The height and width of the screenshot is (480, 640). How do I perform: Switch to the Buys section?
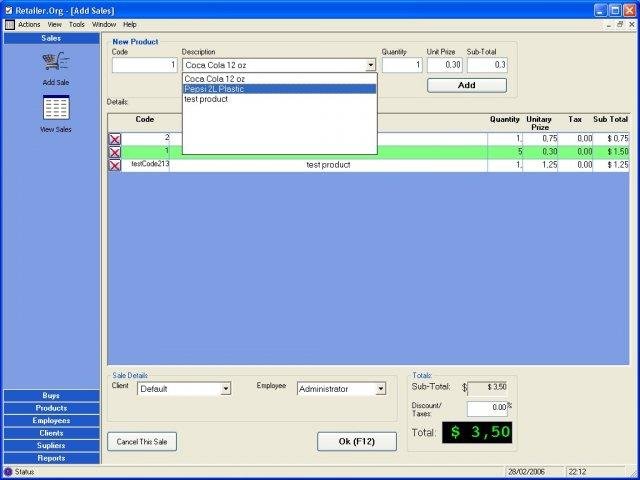click(x=51, y=396)
